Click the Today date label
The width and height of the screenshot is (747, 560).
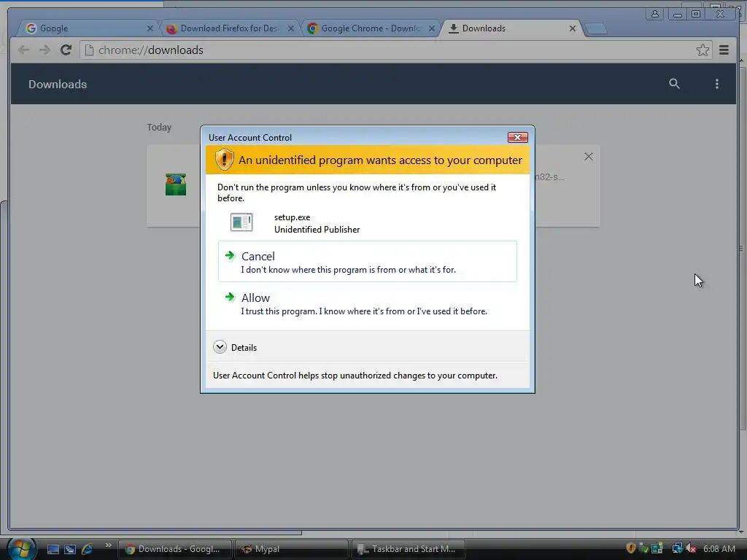pos(159,127)
